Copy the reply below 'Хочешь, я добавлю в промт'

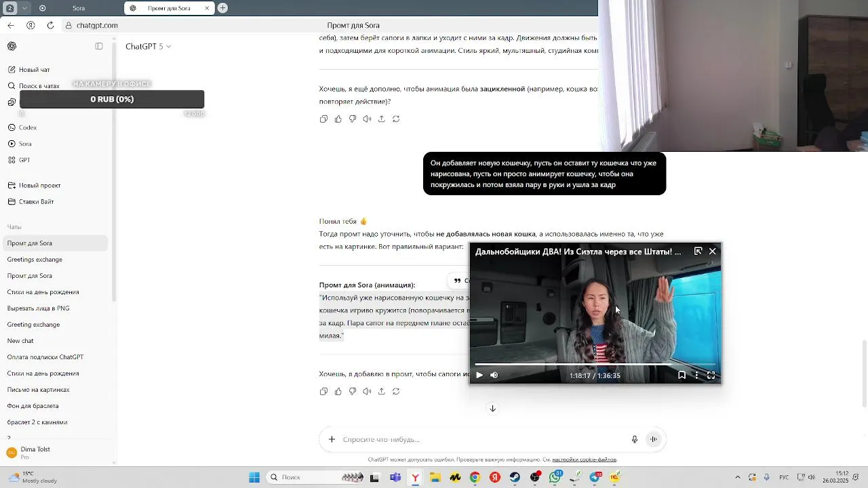(x=323, y=391)
